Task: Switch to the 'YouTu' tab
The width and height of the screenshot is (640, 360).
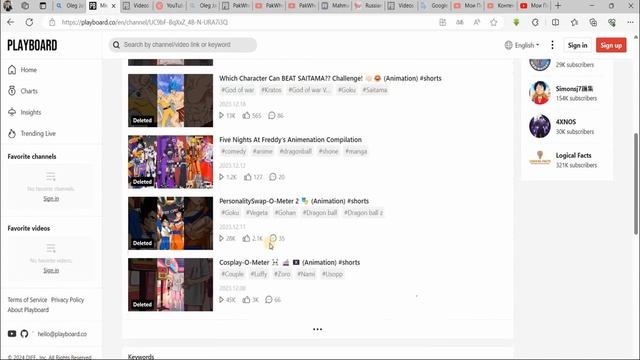Action: 170,6
